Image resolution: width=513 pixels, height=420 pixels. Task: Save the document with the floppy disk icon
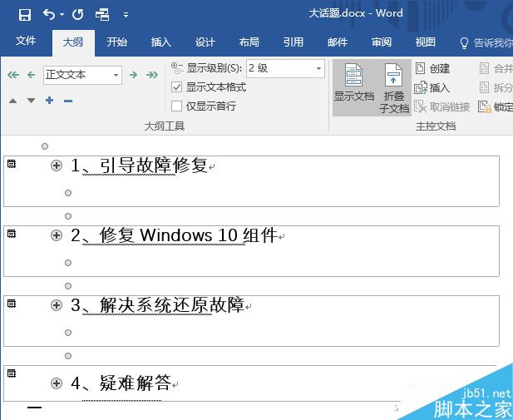coord(25,15)
